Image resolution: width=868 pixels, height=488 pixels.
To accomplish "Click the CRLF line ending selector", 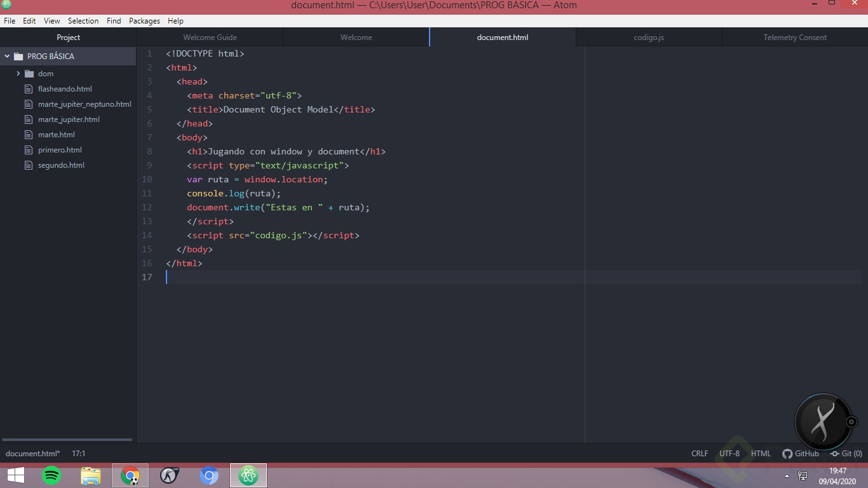I will click(x=700, y=454).
